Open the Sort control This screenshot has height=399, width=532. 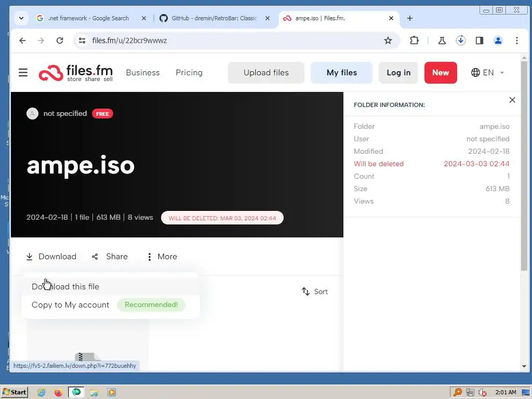pos(314,291)
